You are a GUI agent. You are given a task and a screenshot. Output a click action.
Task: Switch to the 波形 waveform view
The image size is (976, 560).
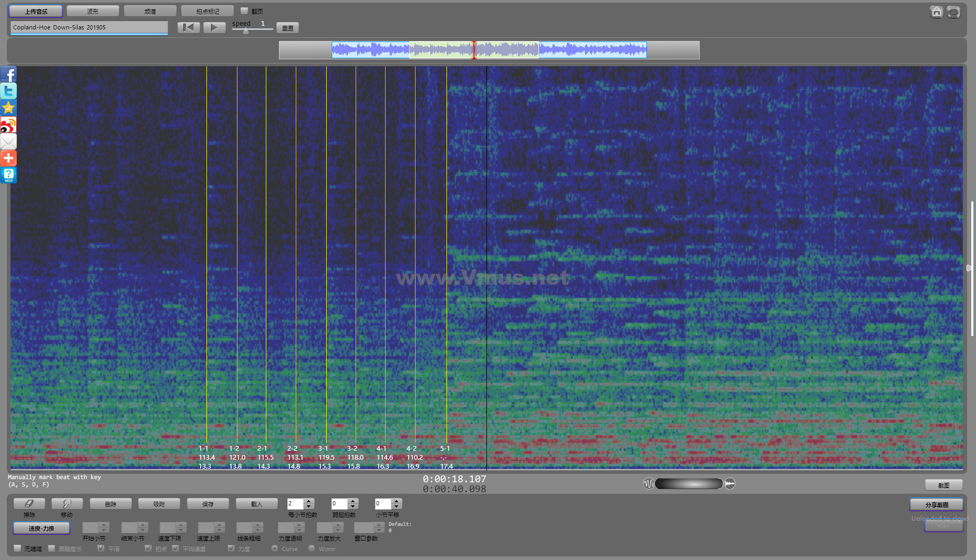point(93,11)
